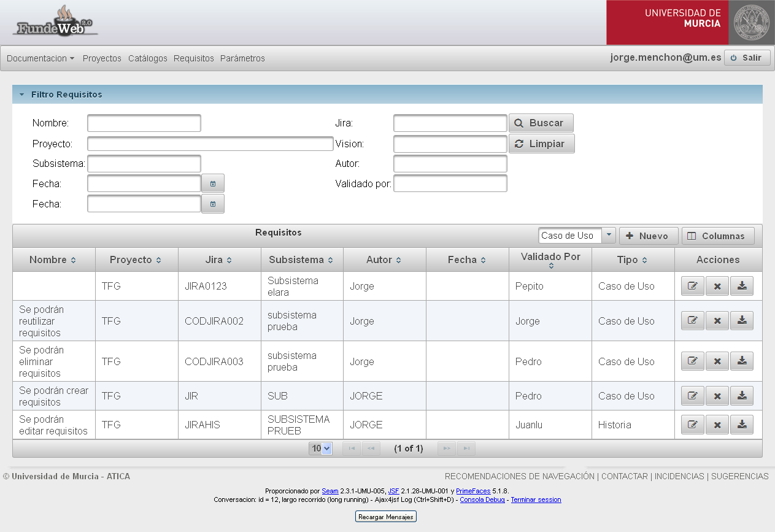This screenshot has height=532, width=775.
Task: Open the Parámetros menu
Action: pos(242,58)
